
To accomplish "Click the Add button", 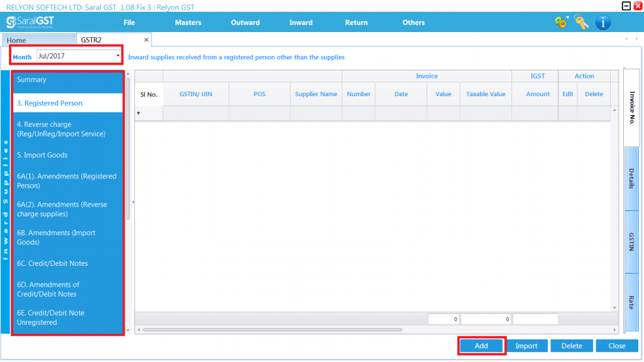I will pos(481,346).
